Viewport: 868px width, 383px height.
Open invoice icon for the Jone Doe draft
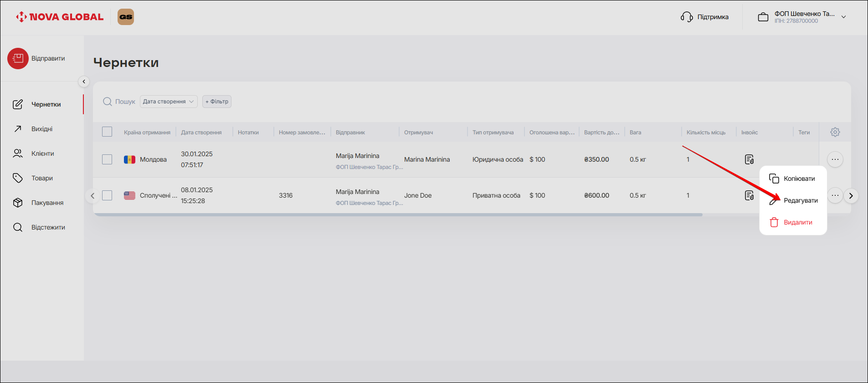(749, 195)
